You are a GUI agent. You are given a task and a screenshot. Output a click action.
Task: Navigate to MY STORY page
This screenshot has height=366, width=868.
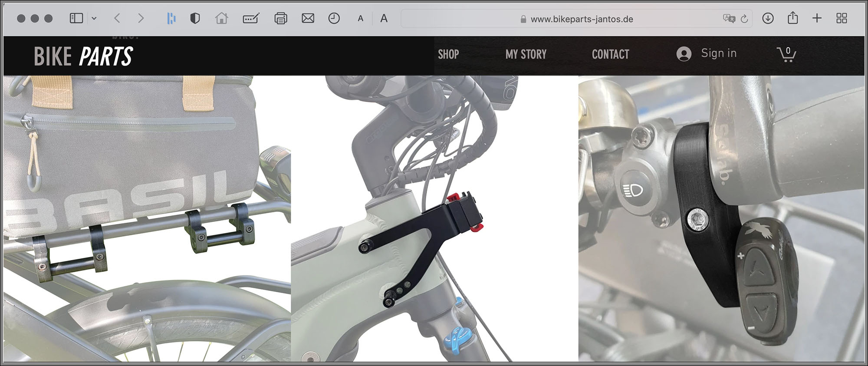(x=526, y=54)
